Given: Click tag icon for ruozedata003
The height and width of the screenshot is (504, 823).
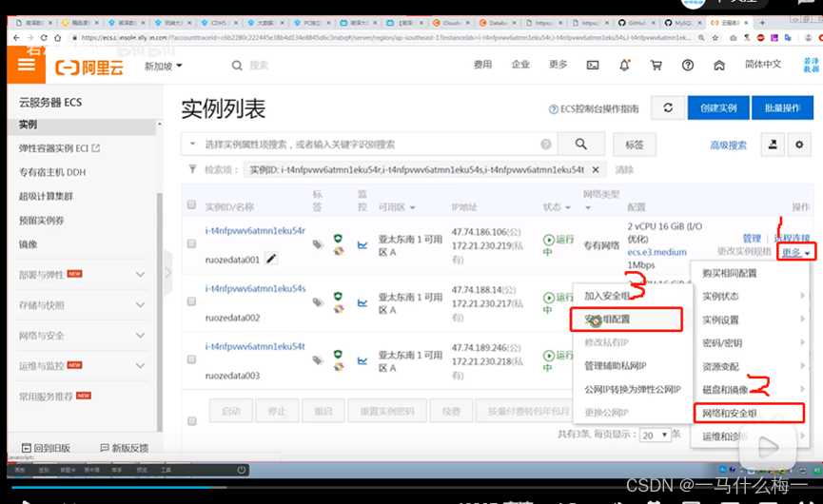Looking at the screenshot, I should pos(318,359).
